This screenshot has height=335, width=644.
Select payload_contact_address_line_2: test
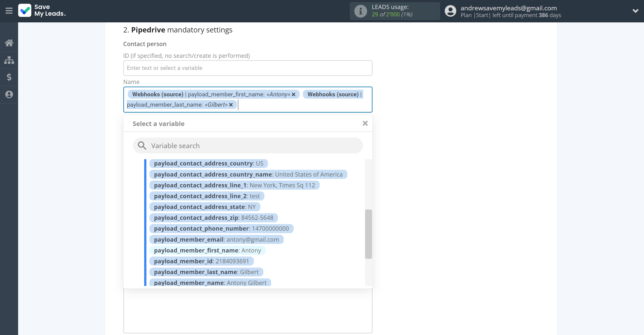coord(207,196)
